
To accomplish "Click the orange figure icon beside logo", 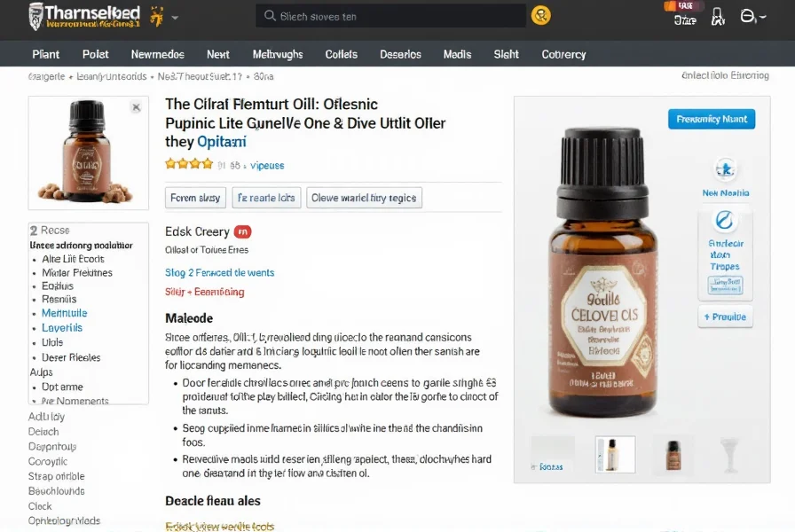I will point(157,16).
